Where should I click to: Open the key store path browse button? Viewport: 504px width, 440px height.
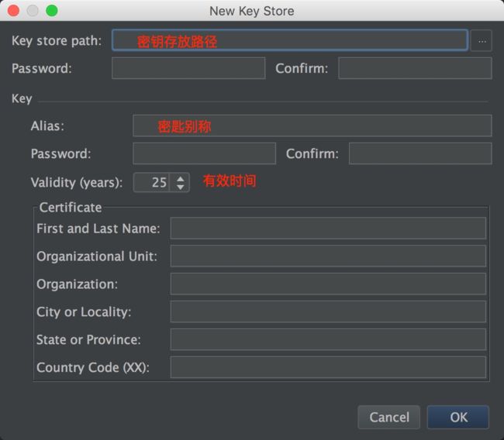tap(482, 40)
